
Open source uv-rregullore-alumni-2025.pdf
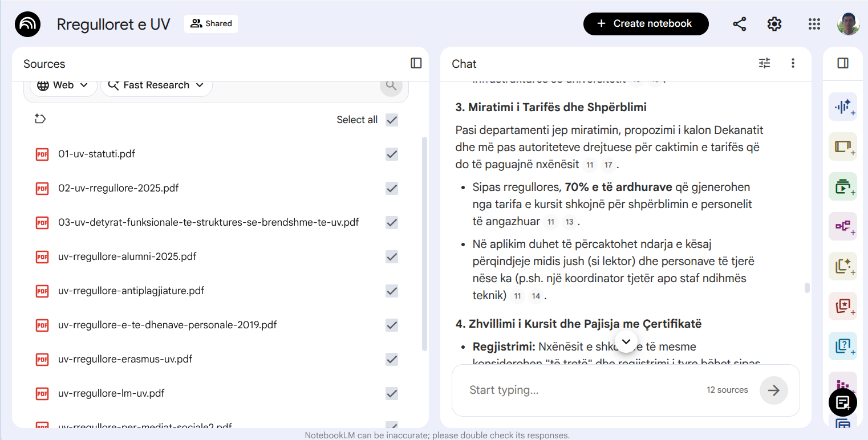click(x=127, y=256)
